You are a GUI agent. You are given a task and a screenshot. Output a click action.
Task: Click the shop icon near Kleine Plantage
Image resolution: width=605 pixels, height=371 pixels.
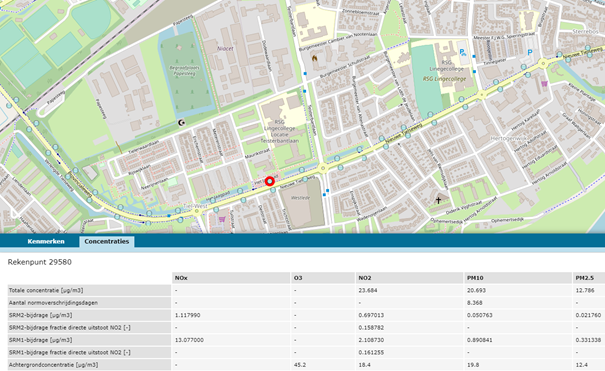[x=544, y=83]
